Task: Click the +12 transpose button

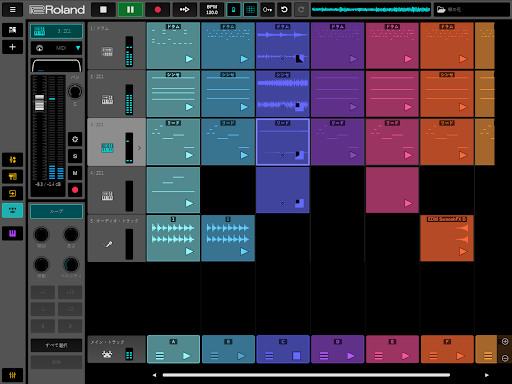Action: (70, 292)
